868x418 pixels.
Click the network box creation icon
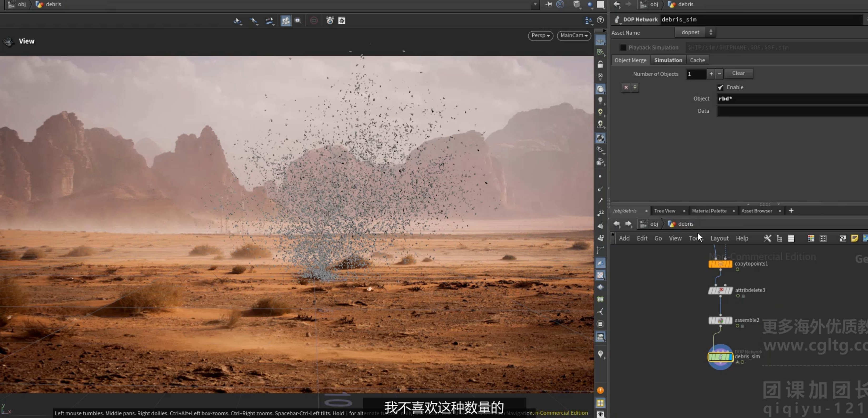pyautogui.click(x=842, y=239)
